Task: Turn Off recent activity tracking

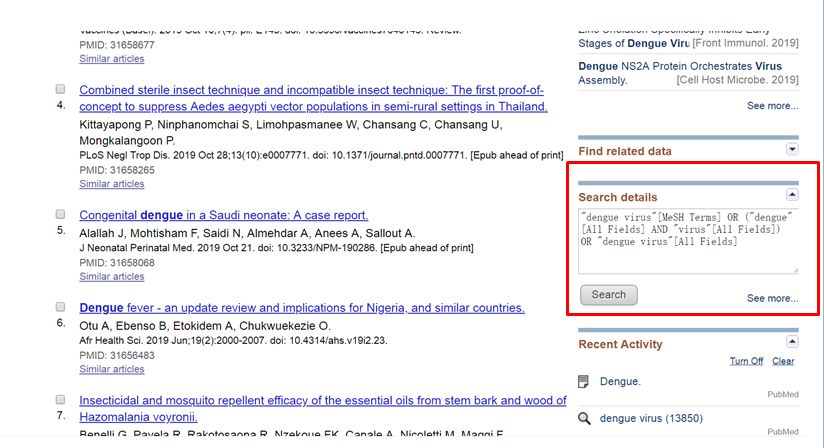Action: [x=746, y=361]
